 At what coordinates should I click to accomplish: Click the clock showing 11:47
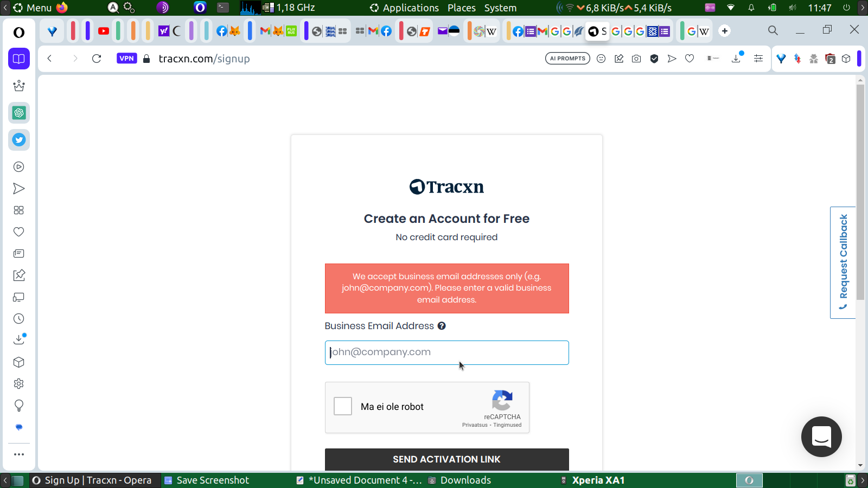(820, 8)
